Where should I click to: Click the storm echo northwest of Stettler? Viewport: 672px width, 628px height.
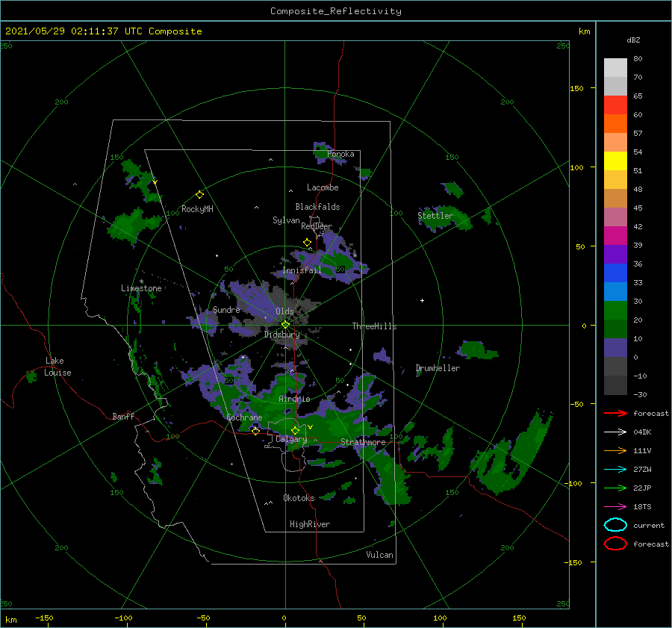click(x=452, y=190)
